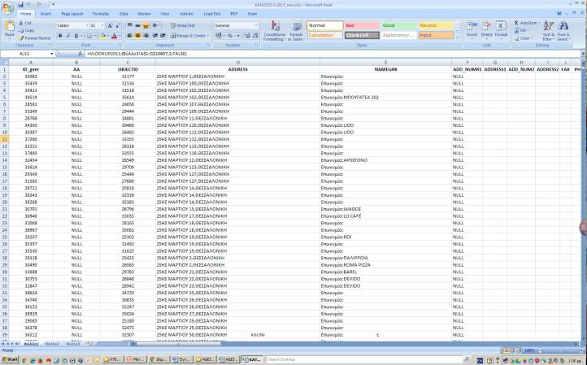Apply the Check Cell style

pyautogui.click(x=362, y=36)
